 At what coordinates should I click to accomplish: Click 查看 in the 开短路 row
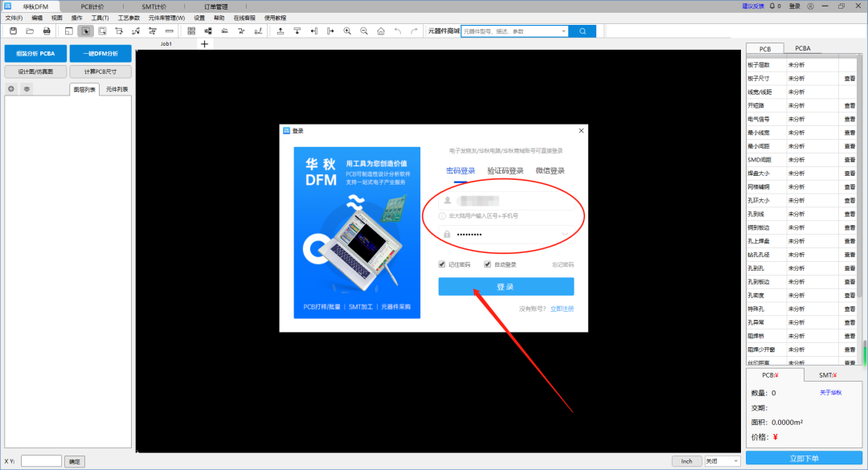[850, 106]
